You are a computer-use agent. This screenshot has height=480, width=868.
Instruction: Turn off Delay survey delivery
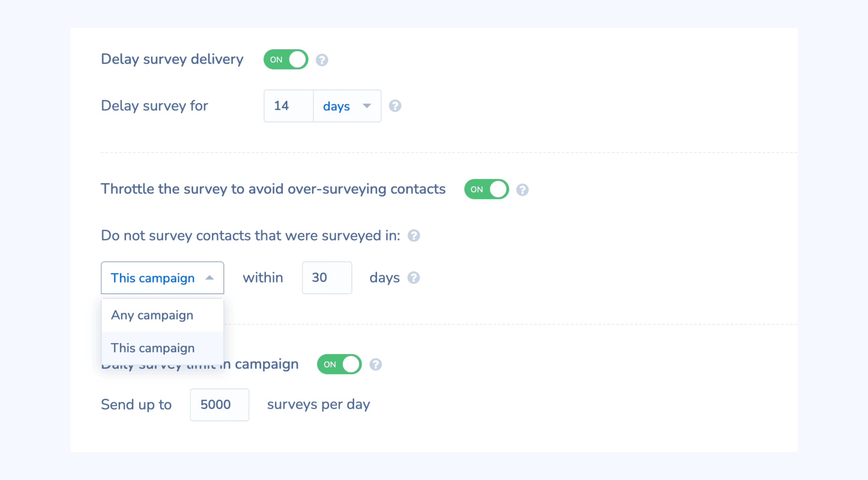[x=286, y=59]
